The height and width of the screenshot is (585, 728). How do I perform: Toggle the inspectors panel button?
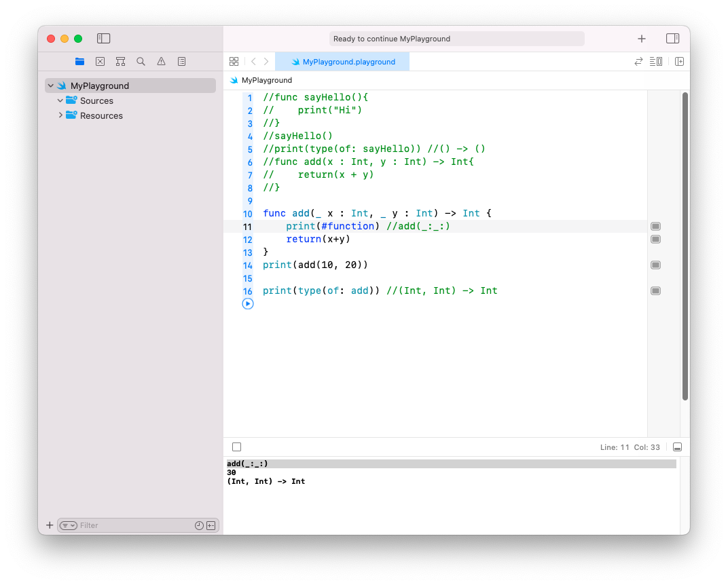(x=673, y=39)
